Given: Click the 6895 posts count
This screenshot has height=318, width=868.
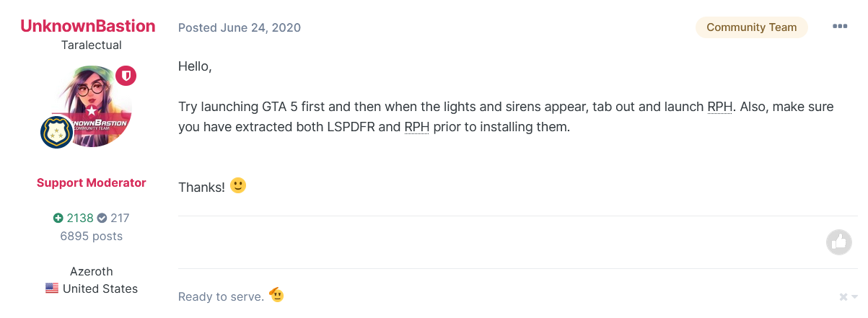Looking at the screenshot, I should coord(92,236).
